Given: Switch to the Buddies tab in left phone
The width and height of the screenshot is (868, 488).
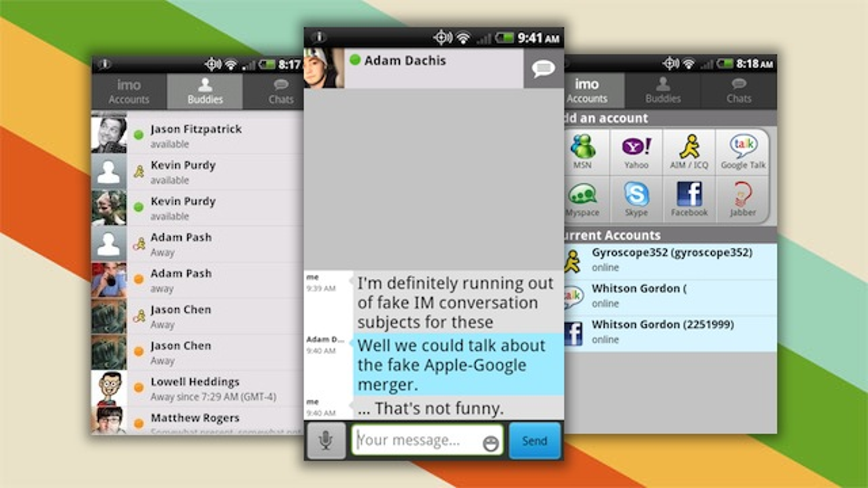Looking at the screenshot, I should pos(205,91).
